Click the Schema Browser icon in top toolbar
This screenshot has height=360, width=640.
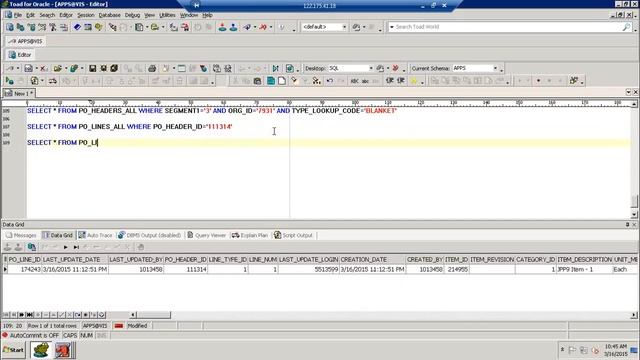[x=20, y=27]
